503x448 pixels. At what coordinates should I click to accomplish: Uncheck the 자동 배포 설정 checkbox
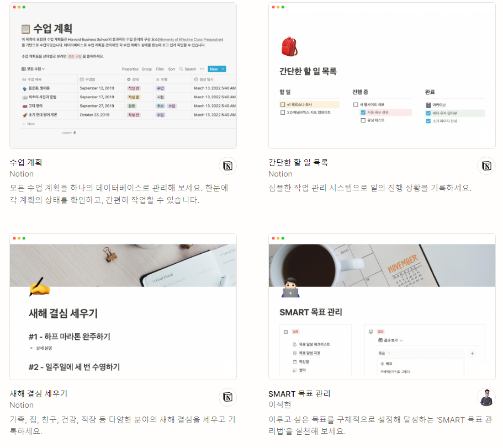click(x=363, y=113)
